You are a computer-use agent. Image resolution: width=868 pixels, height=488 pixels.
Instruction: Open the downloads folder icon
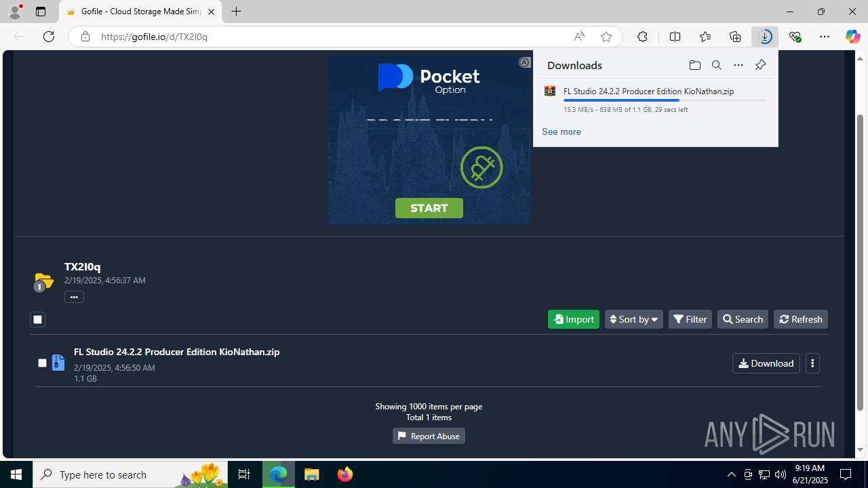[x=694, y=65]
